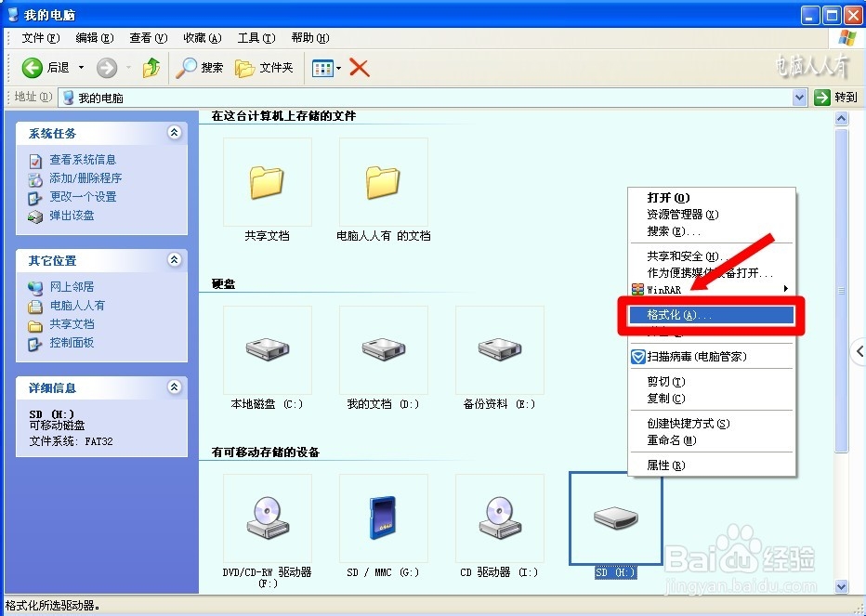Click the Back arrow icon
The height and width of the screenshot is (616, 866).
(x=32, y=68)
